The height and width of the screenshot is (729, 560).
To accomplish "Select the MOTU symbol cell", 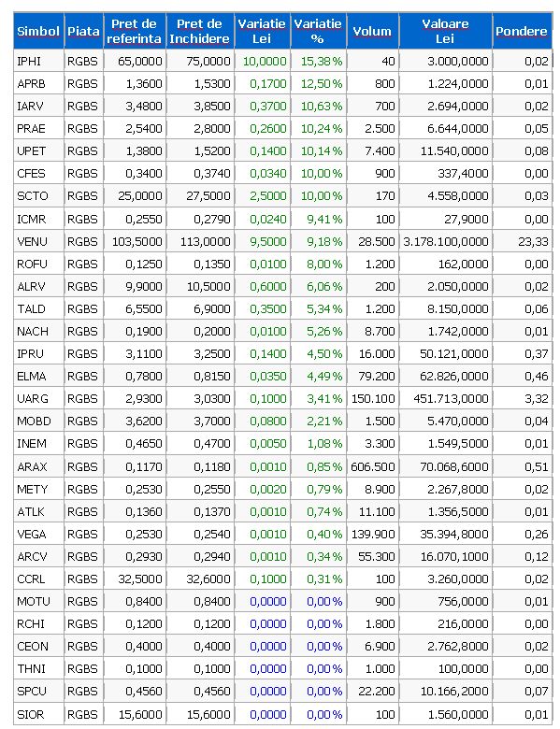I will (33, 601).
